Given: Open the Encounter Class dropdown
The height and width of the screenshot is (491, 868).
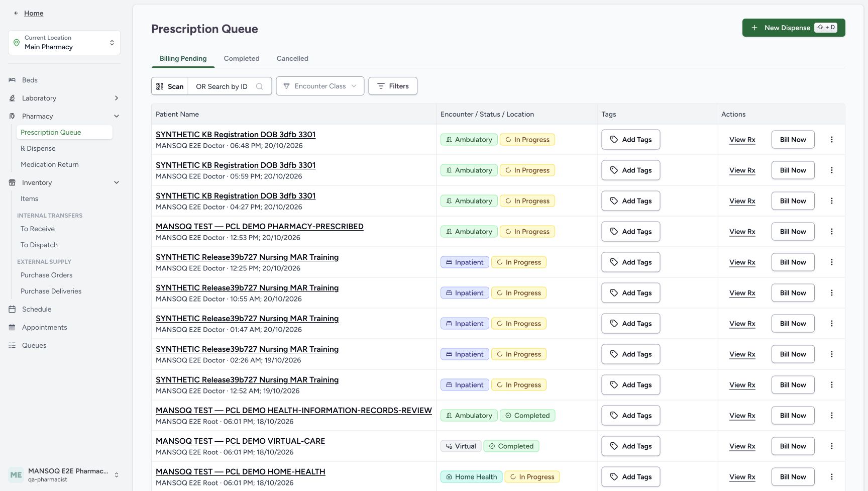Looking at the screenshot, I should tap(320, 86).
